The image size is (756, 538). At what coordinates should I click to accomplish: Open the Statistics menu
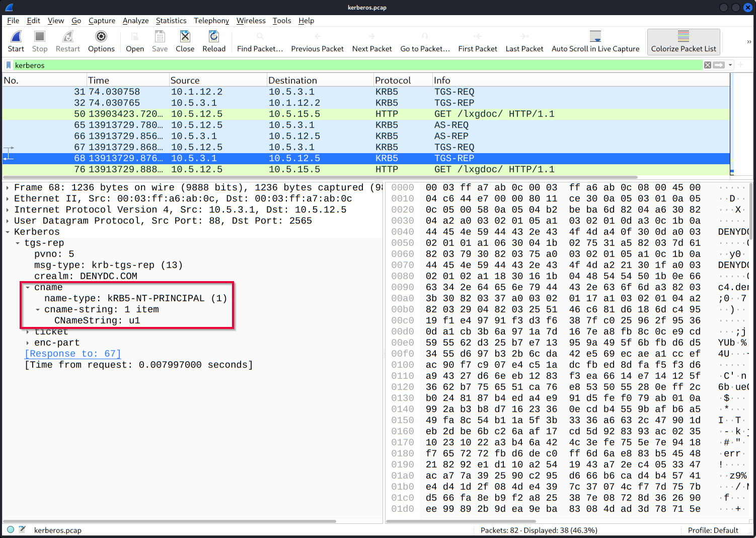coord(171,21)
